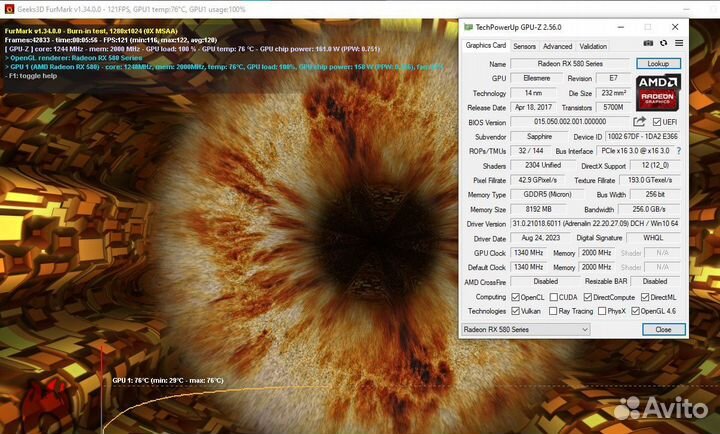Click the BIOS export share icon
Image resolution: width=720 pixels, height=434 pixels.
tap(639, 122)
